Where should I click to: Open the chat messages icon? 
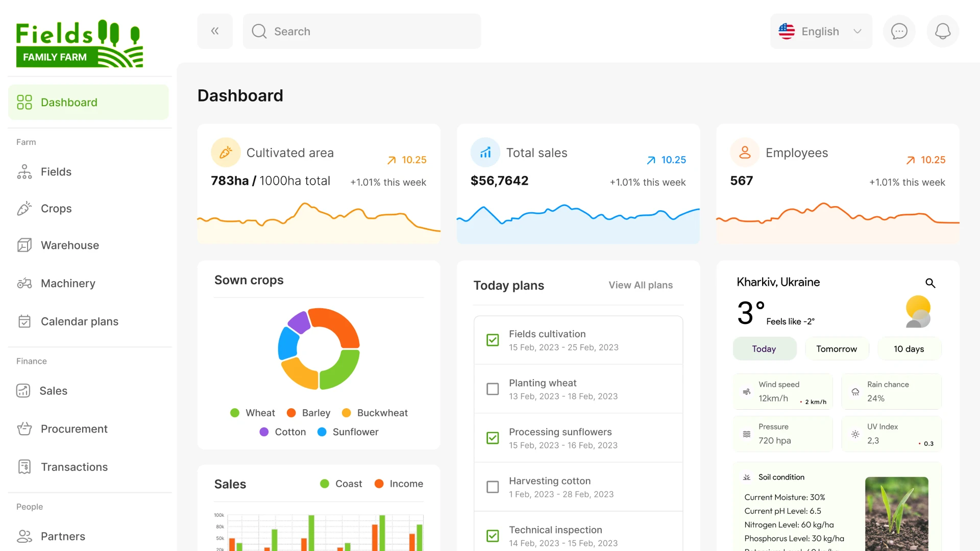click(899, 31)
